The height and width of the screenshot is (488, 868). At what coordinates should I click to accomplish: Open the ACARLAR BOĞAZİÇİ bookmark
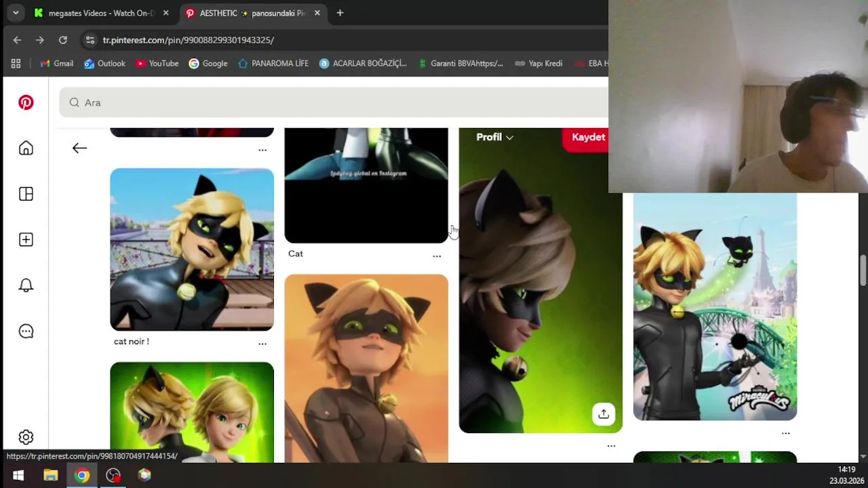pos(362,63)
